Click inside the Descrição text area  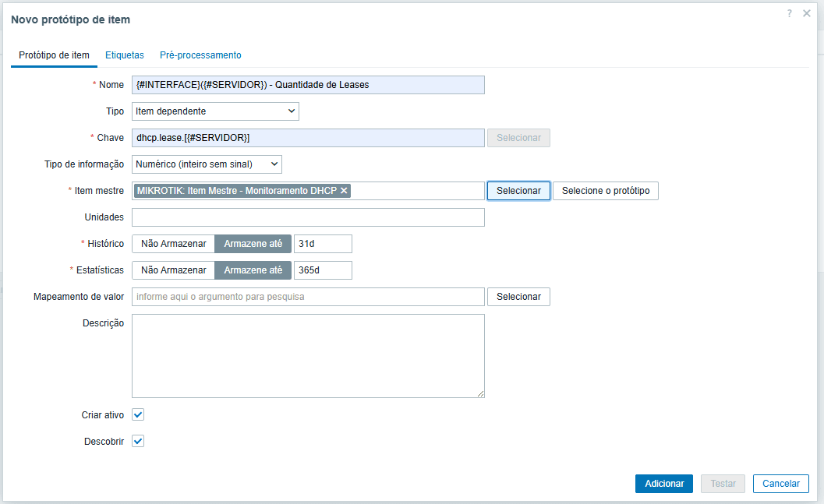click(x=308, y=356)
